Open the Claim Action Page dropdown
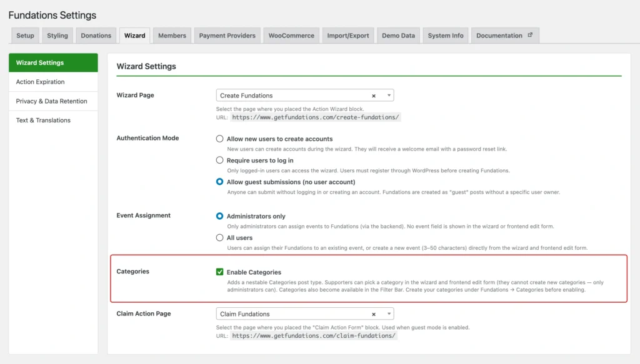 [305, 314]
